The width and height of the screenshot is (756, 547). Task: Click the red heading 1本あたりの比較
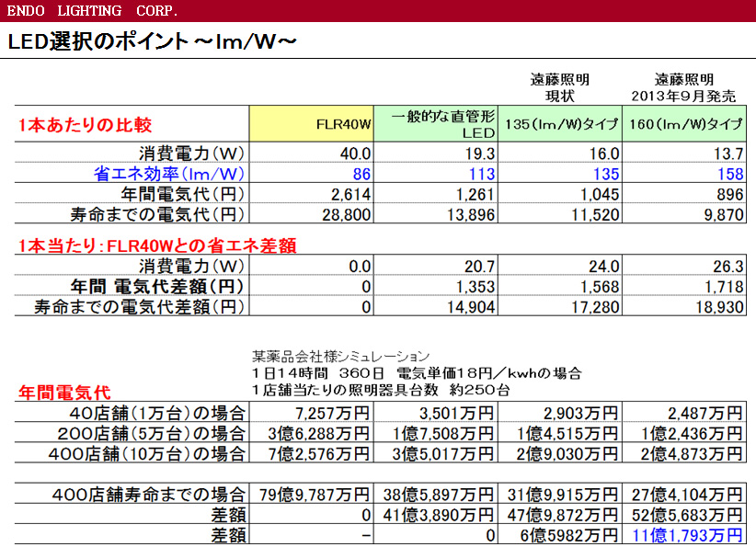tap(85, 125)
